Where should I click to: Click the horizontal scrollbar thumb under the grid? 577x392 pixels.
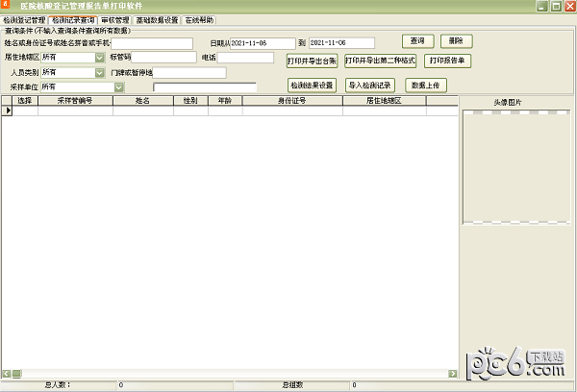(x=15, y=373)
